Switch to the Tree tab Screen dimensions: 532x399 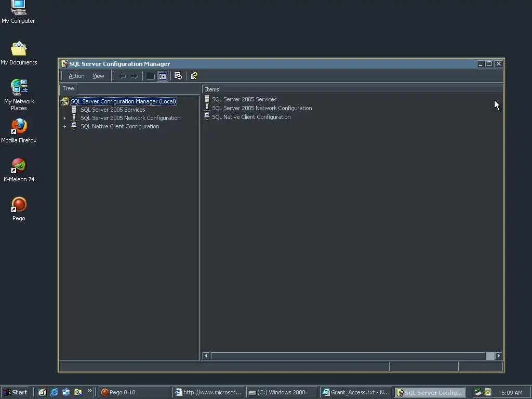[68, 88]
